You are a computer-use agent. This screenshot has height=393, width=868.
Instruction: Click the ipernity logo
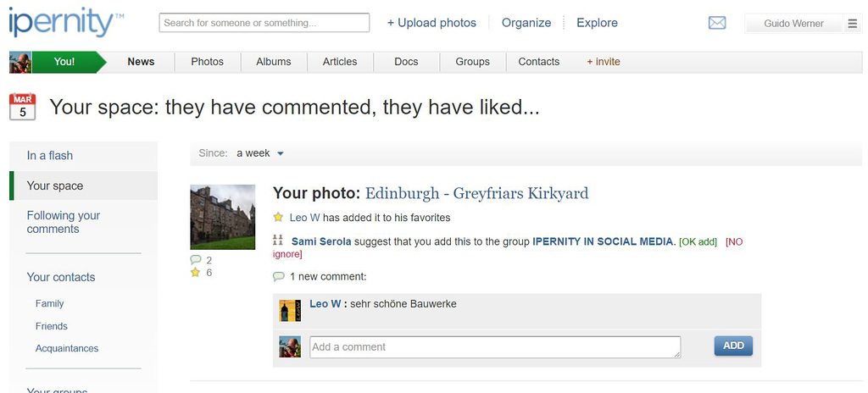point(66,23)
